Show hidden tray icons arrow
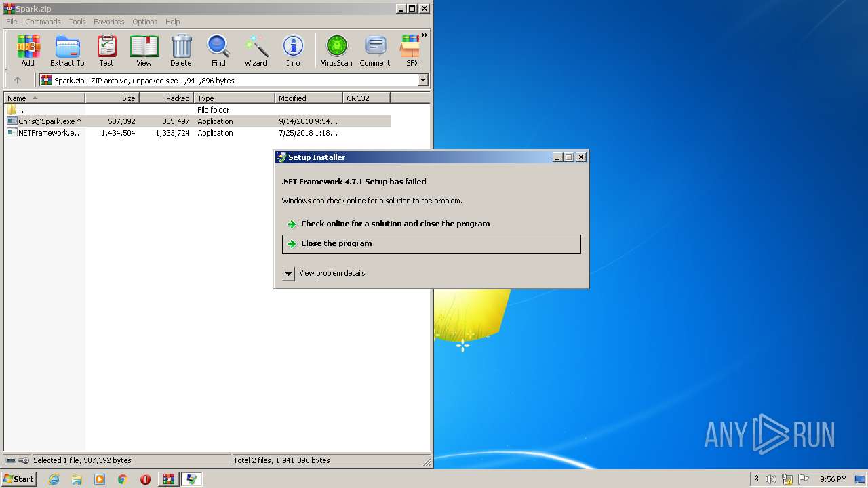The height and width of the screenshot is (488, 868). click(x=756, y=479)
